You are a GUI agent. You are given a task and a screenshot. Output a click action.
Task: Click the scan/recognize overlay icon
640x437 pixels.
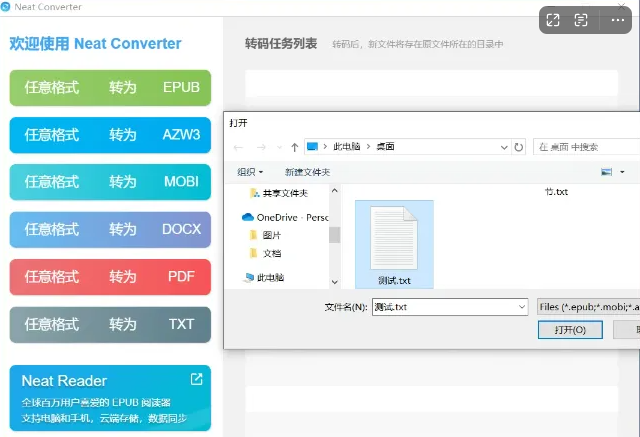[x=581, y=20]
